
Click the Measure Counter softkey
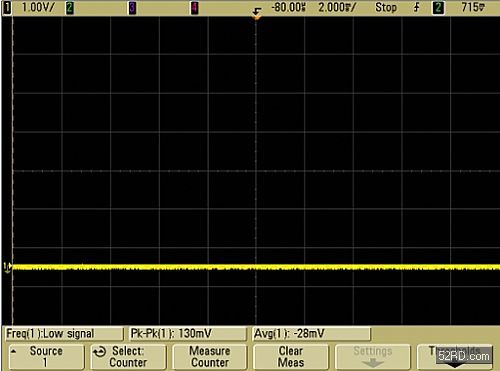coord(210,357)
